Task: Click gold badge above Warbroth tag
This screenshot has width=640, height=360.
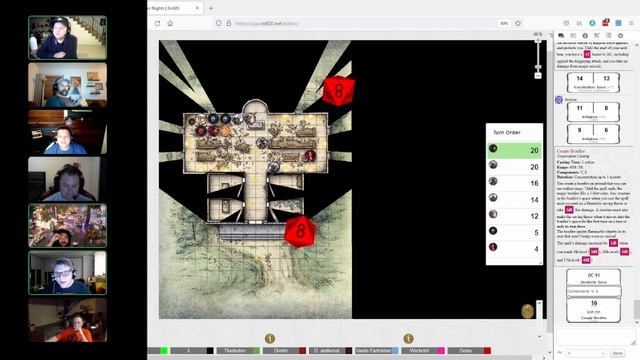Action: point(408,338)
